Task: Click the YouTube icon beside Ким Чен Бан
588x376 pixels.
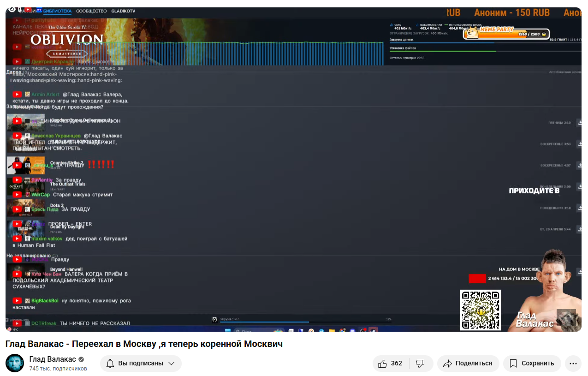Action: point(17,274)
